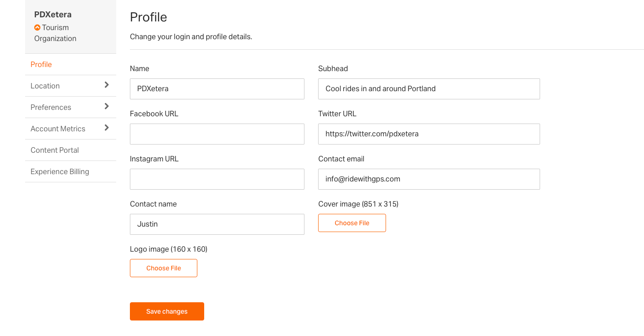Focus the Twitter URL input field
644x336 pixels.
pyautogui.click(x=429, y=134)
